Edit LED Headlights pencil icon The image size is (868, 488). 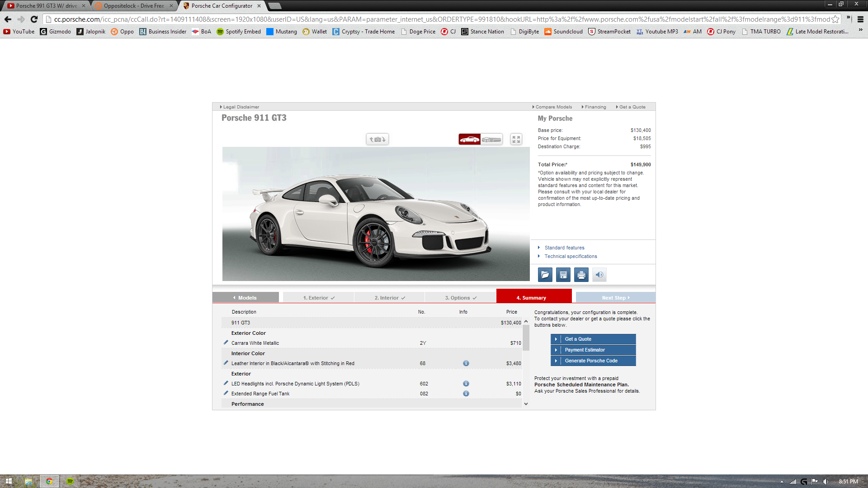click(x=226, y=383)
